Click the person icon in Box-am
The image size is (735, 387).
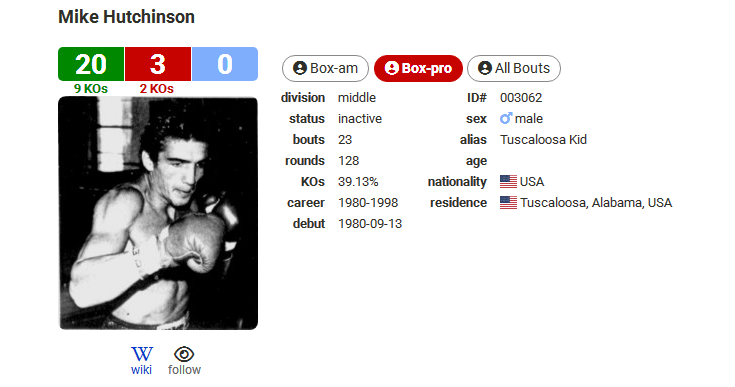pos(300,68)
